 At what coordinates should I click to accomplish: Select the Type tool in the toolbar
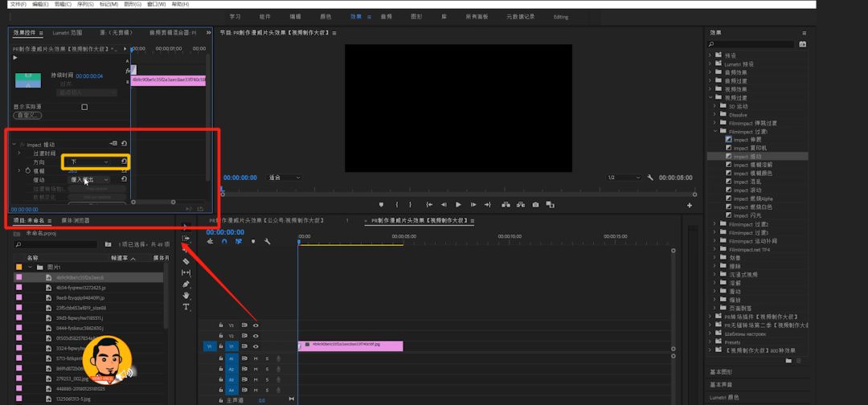(x=186, y=306)
